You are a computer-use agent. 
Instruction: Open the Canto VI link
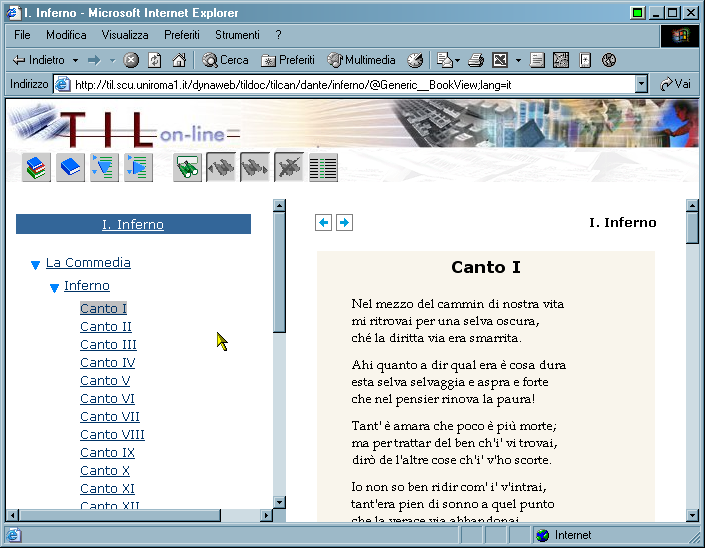click(107, 398)
